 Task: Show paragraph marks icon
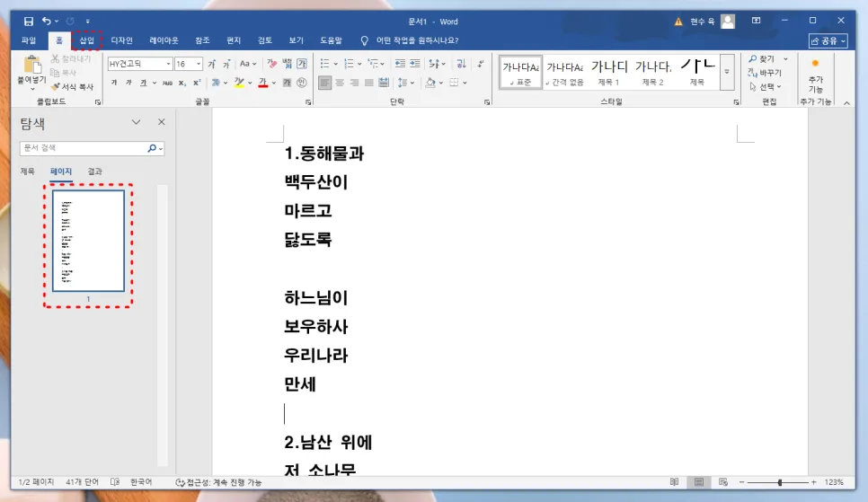click(481, 64)
